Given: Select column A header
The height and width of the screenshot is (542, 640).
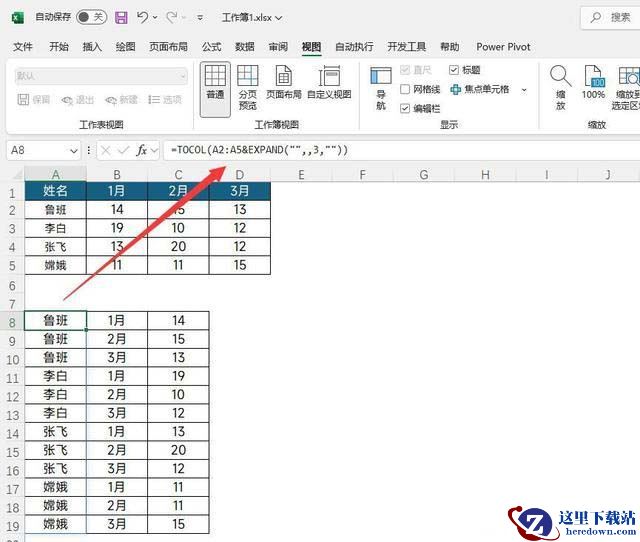Looking at the screenshot, I should (56, 175).
